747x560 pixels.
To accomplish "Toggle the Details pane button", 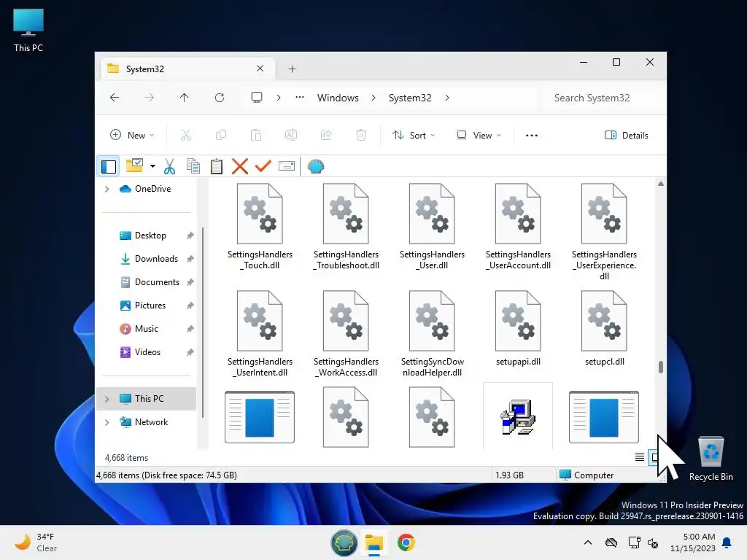I will [x=627, y=135].
